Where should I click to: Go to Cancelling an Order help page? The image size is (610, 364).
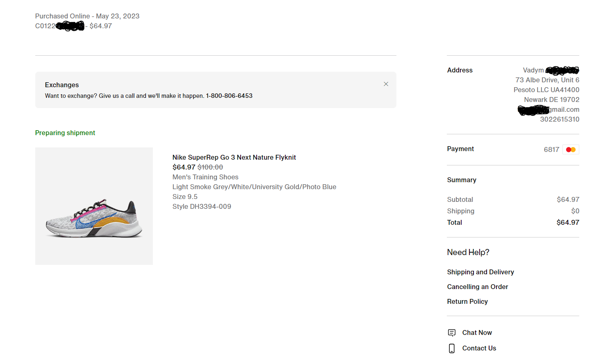pyautogui.click(x=478, y=287)
